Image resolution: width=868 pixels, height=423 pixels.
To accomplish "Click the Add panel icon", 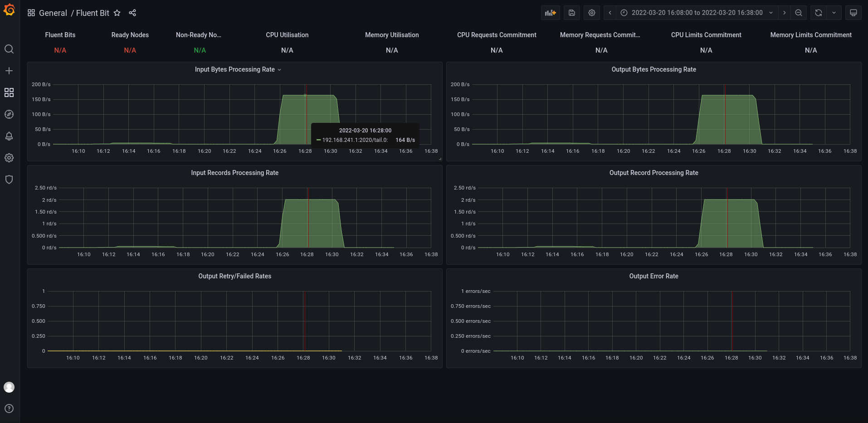I will pyautogui.click(x=551, y=13).
